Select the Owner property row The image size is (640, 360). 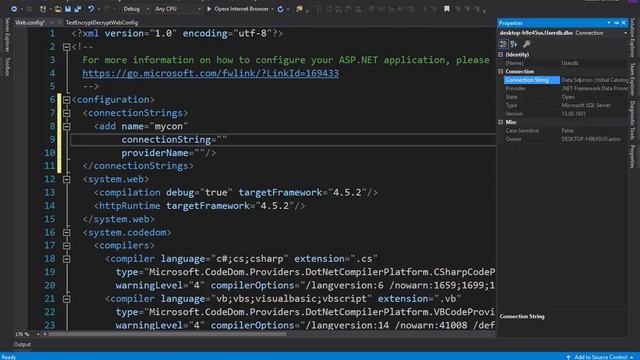pos(566,139)
